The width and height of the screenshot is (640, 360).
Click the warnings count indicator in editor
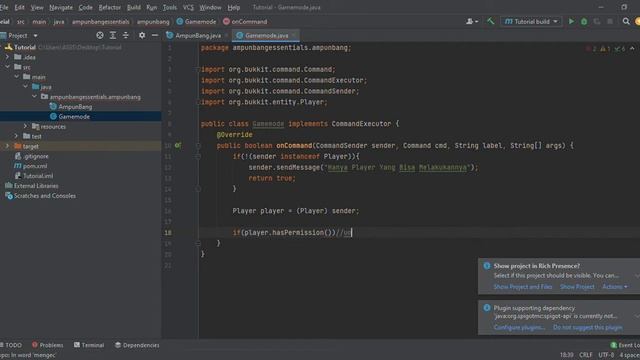click(x=605, y=49)
